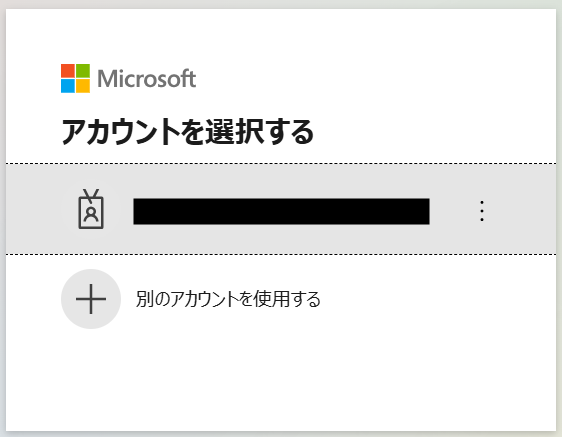The image size is (562, 437).
Task: Click the blue square of Microsoft logo
Action: tap(68, 86)
